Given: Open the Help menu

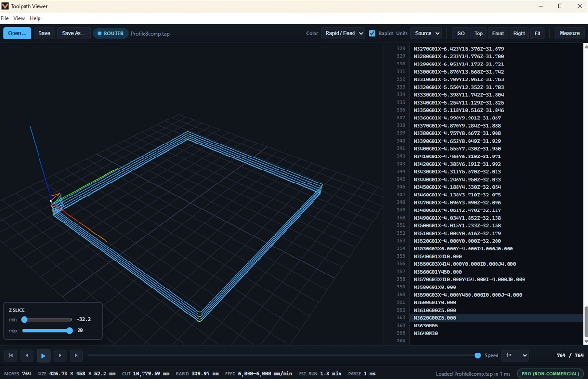Looking at the screenshot, I should point(35,18).
